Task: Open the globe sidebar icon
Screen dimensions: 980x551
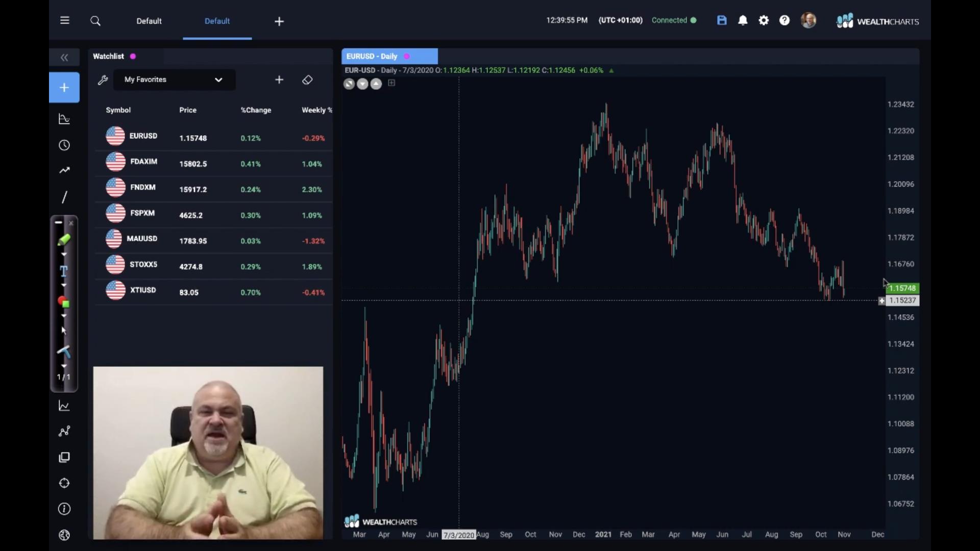Action: 64,535
